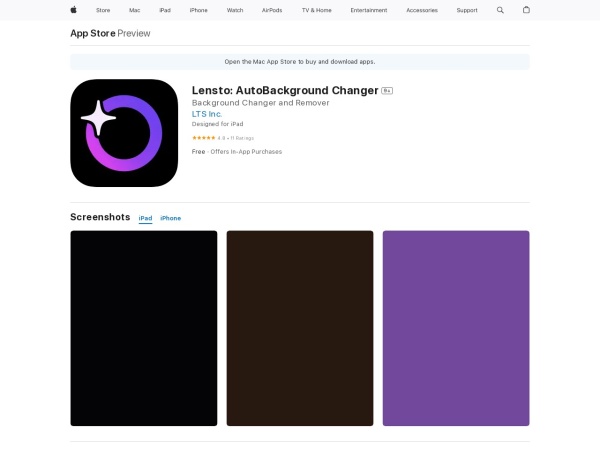
Task: Open TV & Home menu
Action: pyautogui.click(x=316, y=10)
